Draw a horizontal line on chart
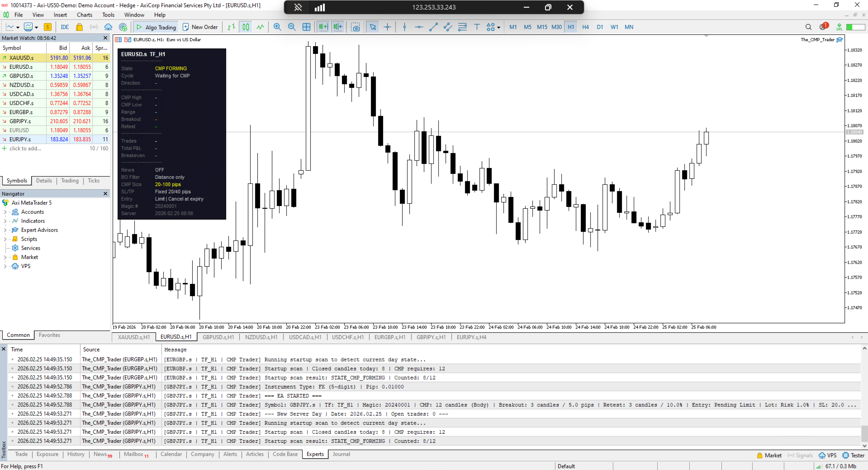The image size is (868, 470). tap(419, 27)
